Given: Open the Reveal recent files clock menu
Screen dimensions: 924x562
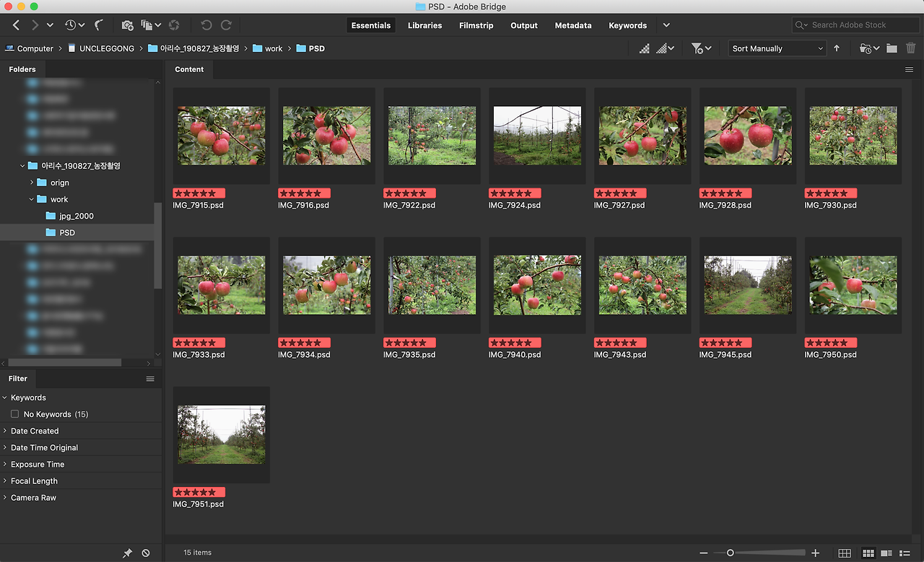Looking at the screenshot, I should pyautogui.click(x=74, y=25).
